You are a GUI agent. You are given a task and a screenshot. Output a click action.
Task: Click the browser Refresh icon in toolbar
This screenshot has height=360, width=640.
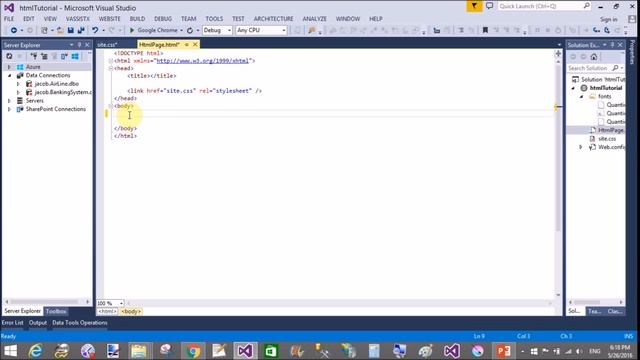[190, 30]
